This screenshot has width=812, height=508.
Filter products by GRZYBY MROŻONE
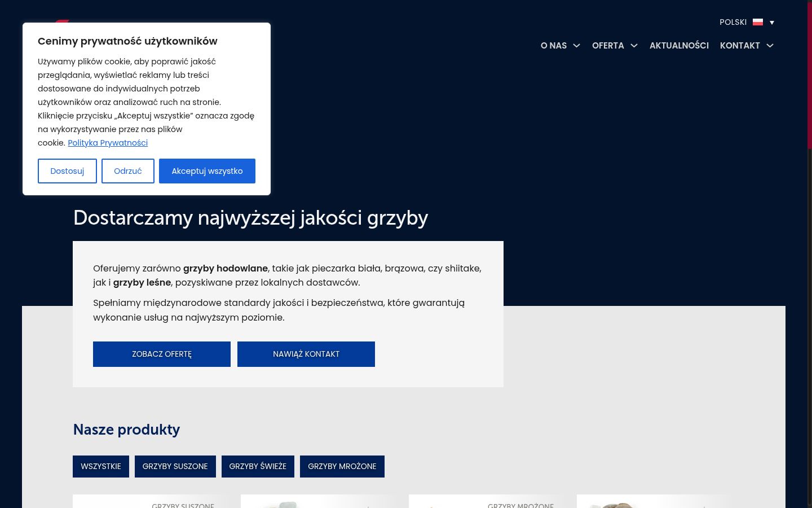tap(342, 466)
